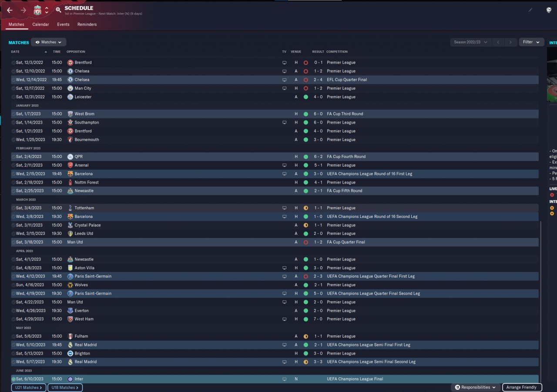557x392 pixels.
Task: Click the up/down chevrons beside the club badge
Action: (47, 10)
